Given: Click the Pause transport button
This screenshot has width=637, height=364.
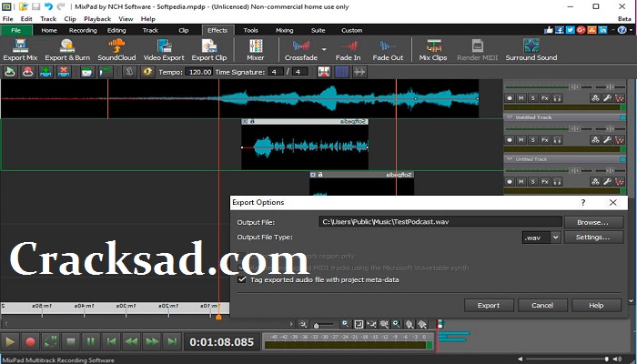Looking at the screenshot, I should tap(91, 341).
